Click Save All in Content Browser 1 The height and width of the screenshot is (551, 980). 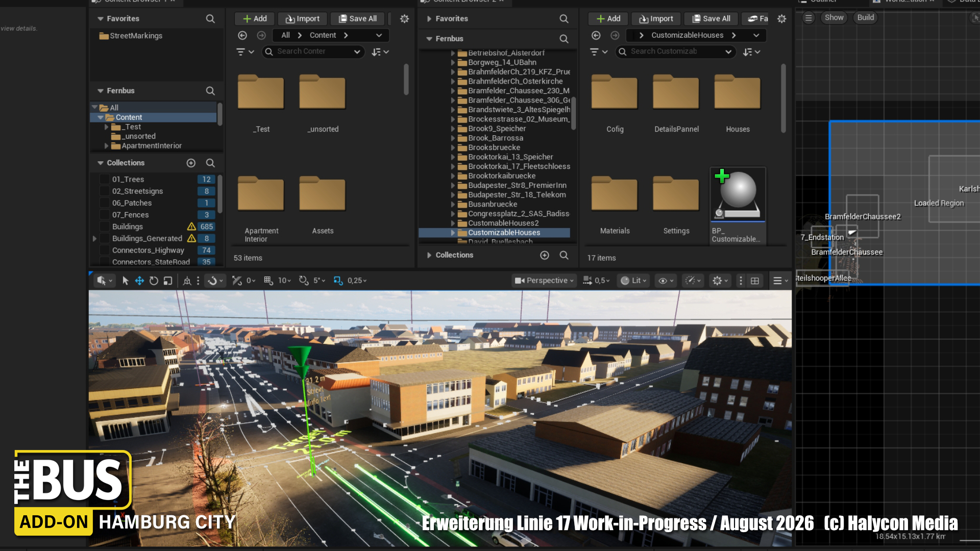358,19
